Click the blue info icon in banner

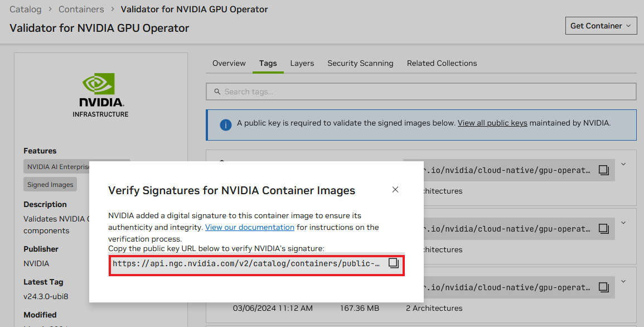[x=225, y=124]
